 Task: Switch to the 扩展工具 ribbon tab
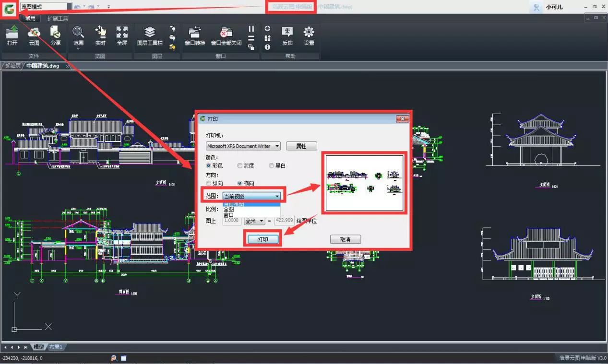tap(58, 18)
